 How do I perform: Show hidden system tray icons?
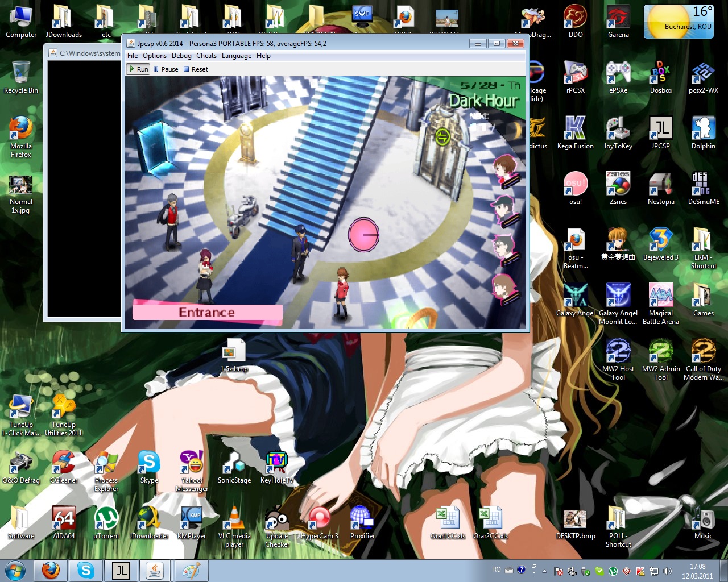(x=544, y=571)
